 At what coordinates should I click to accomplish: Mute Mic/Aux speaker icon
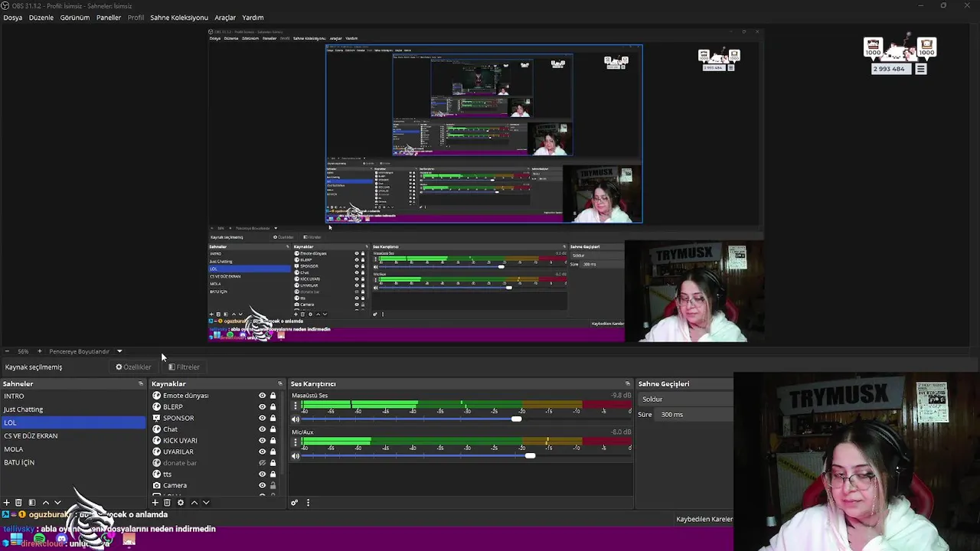(296, 456)
